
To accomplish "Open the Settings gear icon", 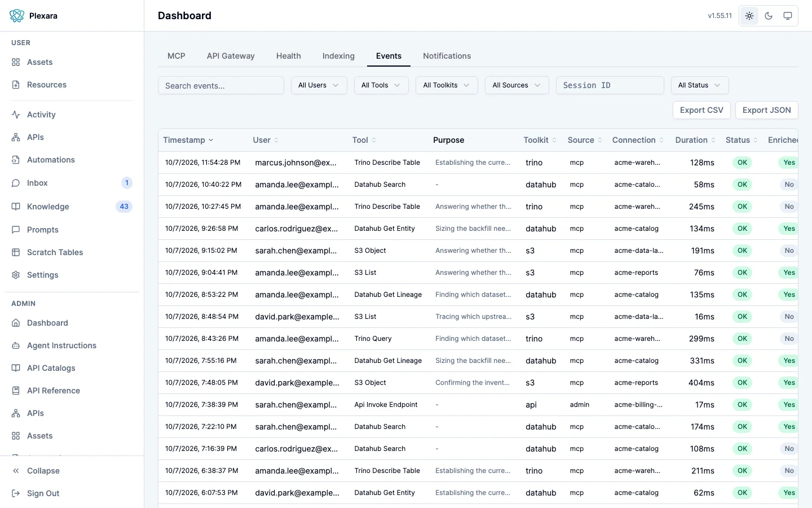I will (x=16, y=275).
